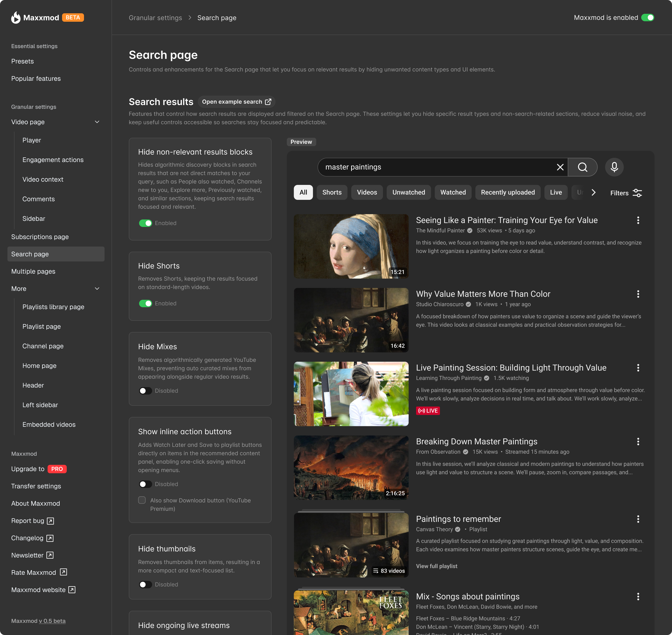Click Open example search button
672x635 pixels.
(236, 102)
